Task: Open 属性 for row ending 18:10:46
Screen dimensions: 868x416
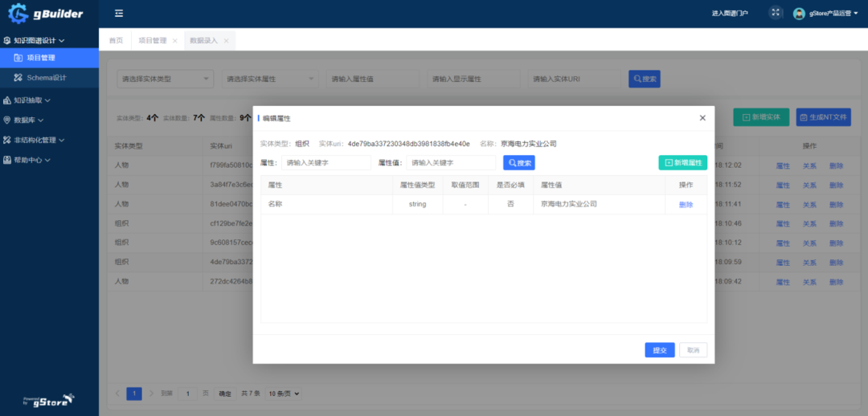Action: tap(783, 223)
